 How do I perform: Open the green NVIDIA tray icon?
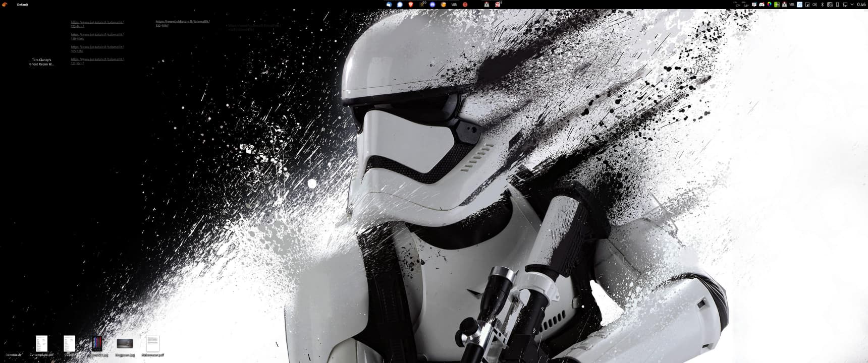pyautogui.click(x=777, y=5)
